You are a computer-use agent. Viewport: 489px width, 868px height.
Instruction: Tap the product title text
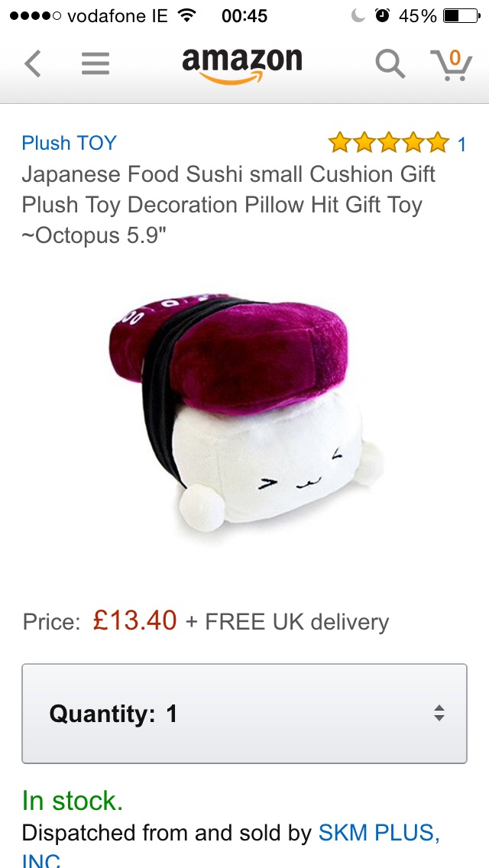pyautogui.click(x=228, y=205)
